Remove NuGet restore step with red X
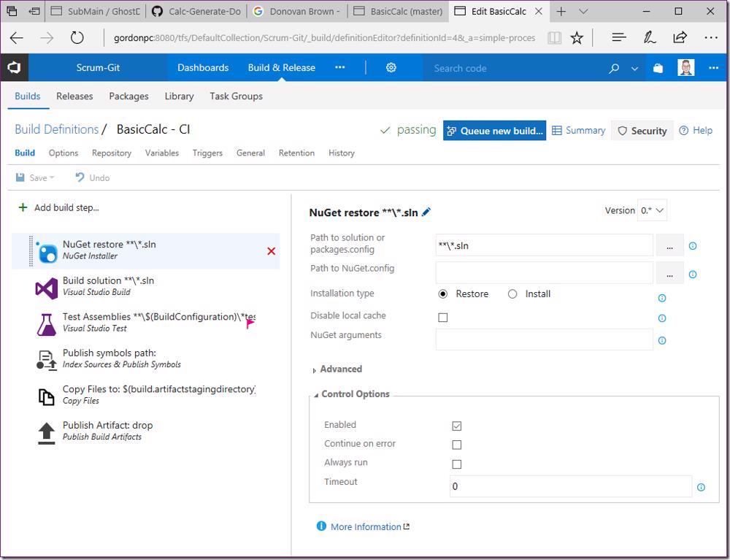This screenshot has width=730, height=560. (272, 251)
